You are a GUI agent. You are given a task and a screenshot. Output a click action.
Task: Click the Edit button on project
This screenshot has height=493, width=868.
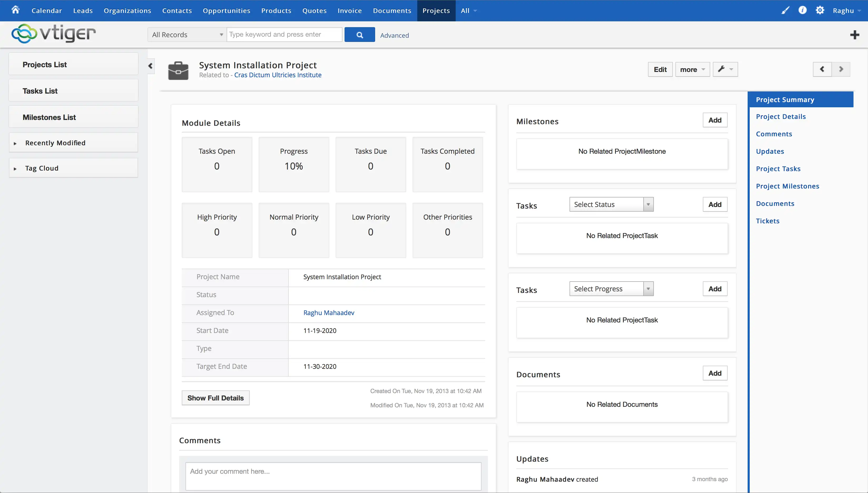tap(660, 69)
